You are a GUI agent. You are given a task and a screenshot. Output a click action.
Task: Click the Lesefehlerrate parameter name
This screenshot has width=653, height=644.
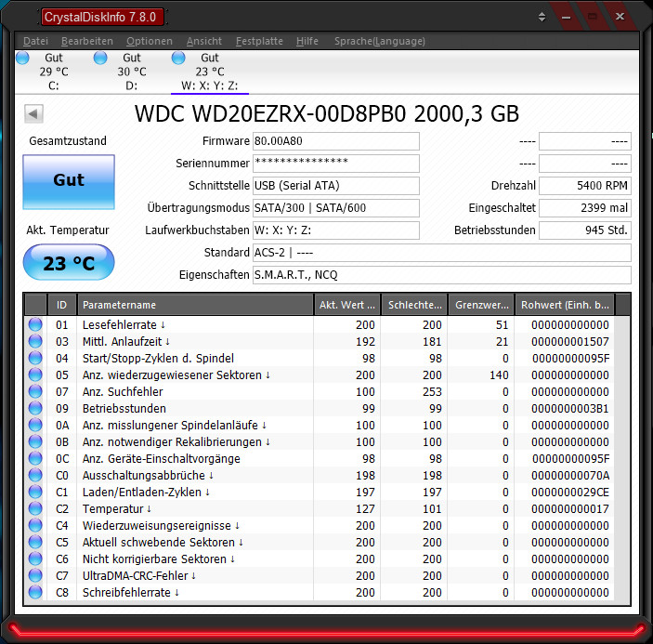(x=120, y=325)
